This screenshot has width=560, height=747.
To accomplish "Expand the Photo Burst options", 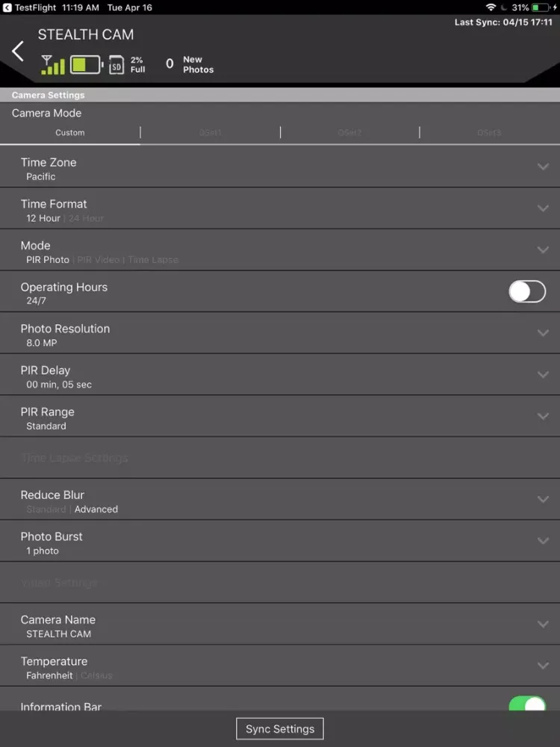I will click(543, 541).
